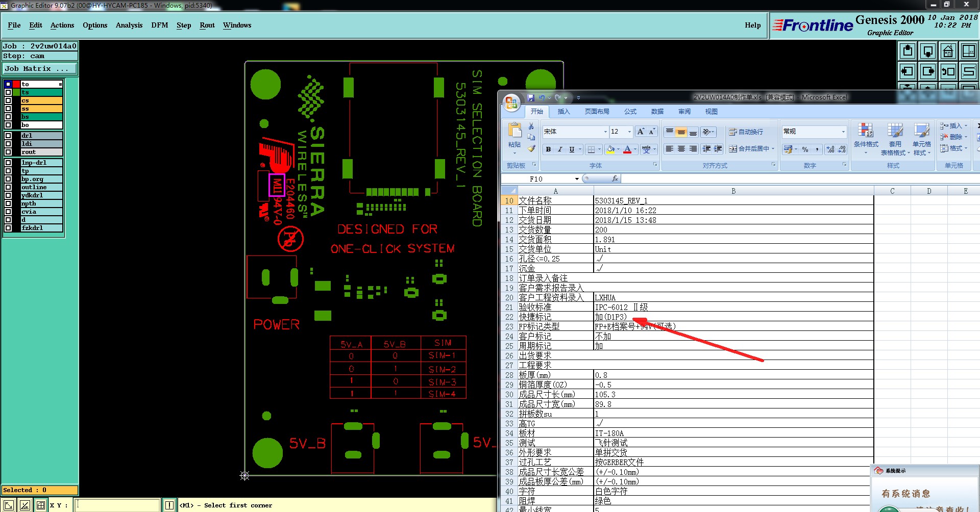
Task: Toggle the checkbox for layer ss
Action: tap(8, 109)
